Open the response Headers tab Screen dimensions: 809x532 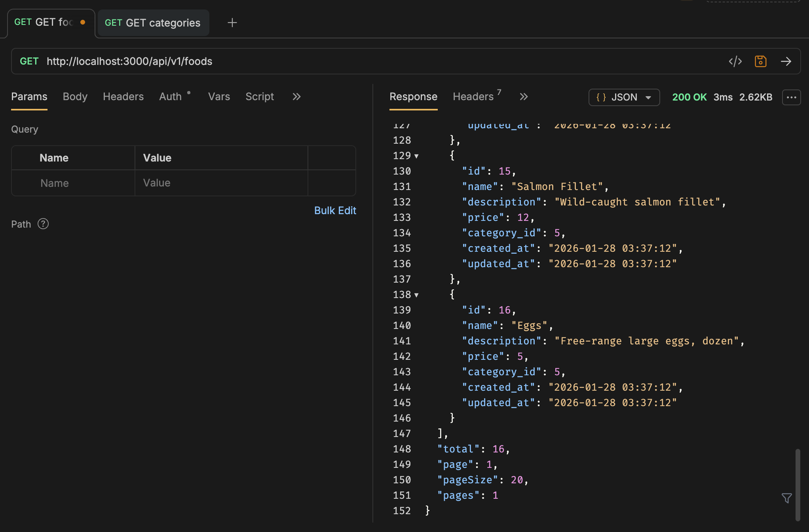click(x=473, y=97)
